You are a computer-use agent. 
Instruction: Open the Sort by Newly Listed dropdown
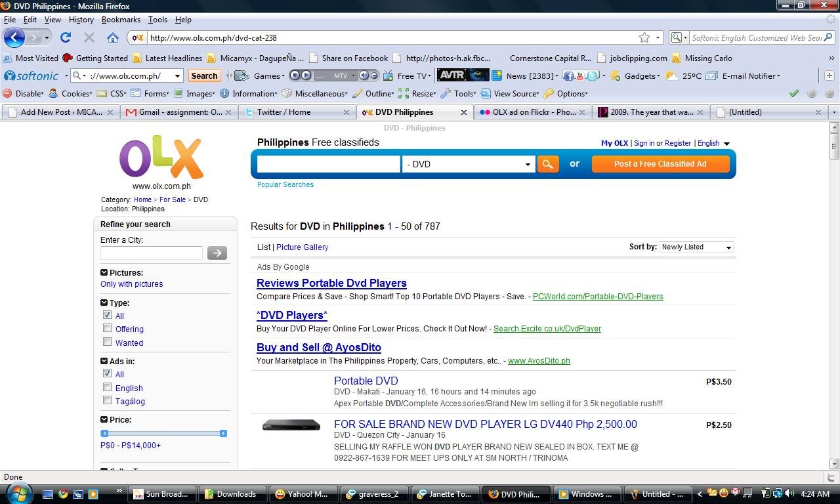pos(696,247)
